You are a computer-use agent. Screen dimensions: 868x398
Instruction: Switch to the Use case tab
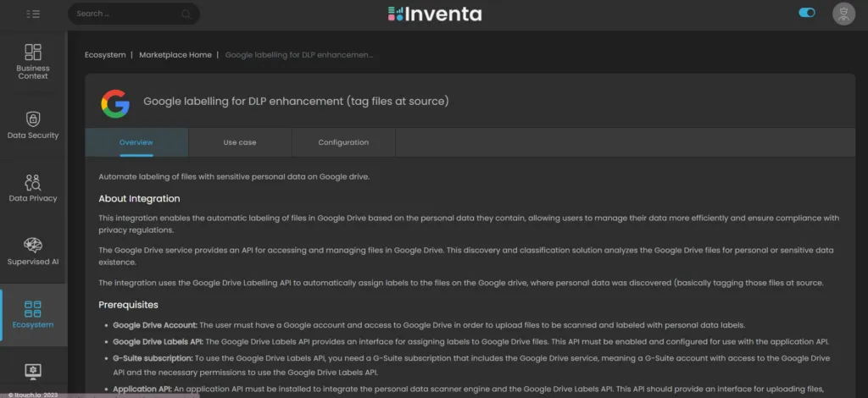point(240,142)
